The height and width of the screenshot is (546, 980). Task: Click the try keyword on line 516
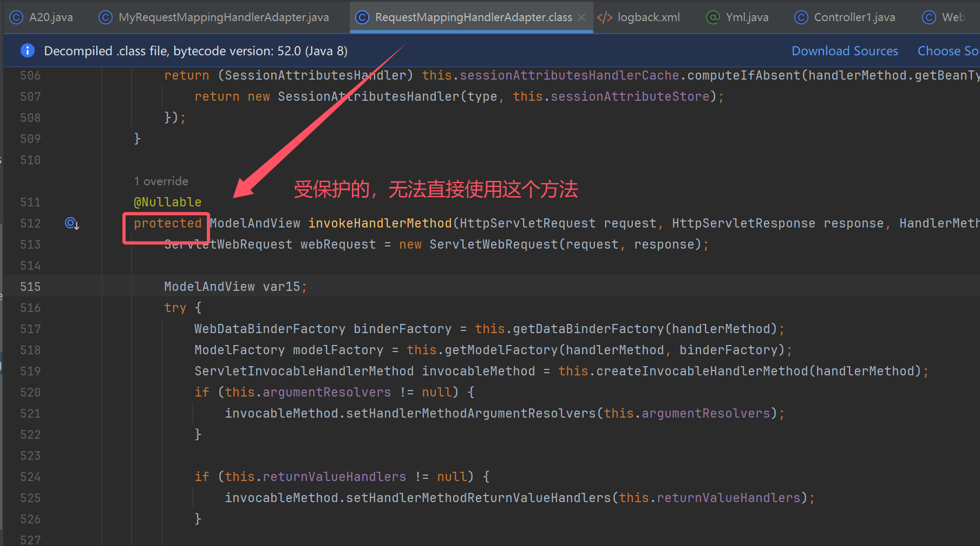click(175, 308)
